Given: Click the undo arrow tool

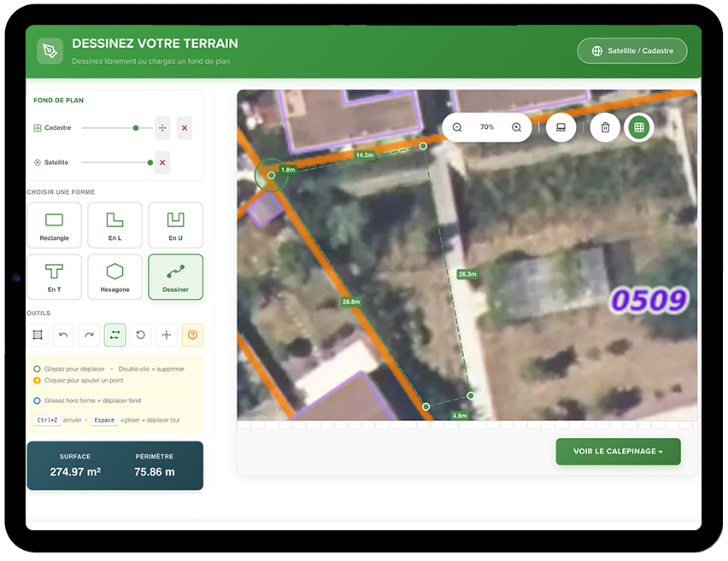Looking at the screenshot, I should point(64,336).
